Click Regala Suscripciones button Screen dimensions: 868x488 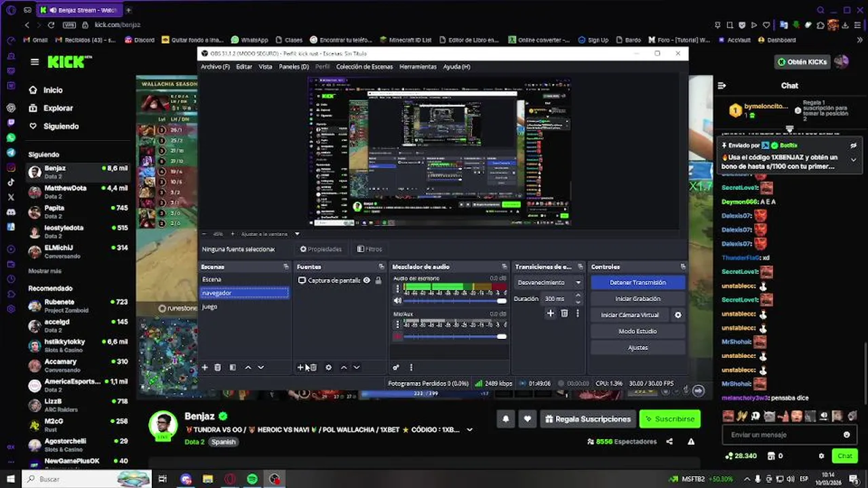(587, 419)
